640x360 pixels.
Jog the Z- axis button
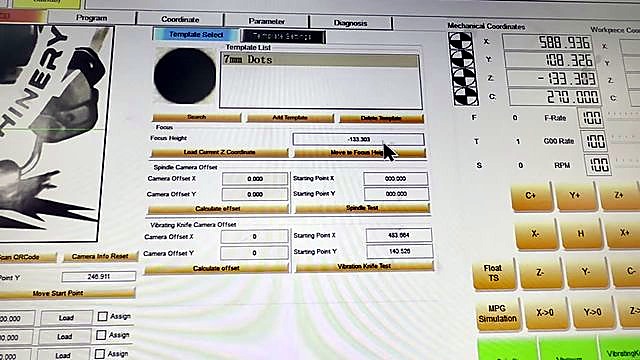[x=541, y=273]
